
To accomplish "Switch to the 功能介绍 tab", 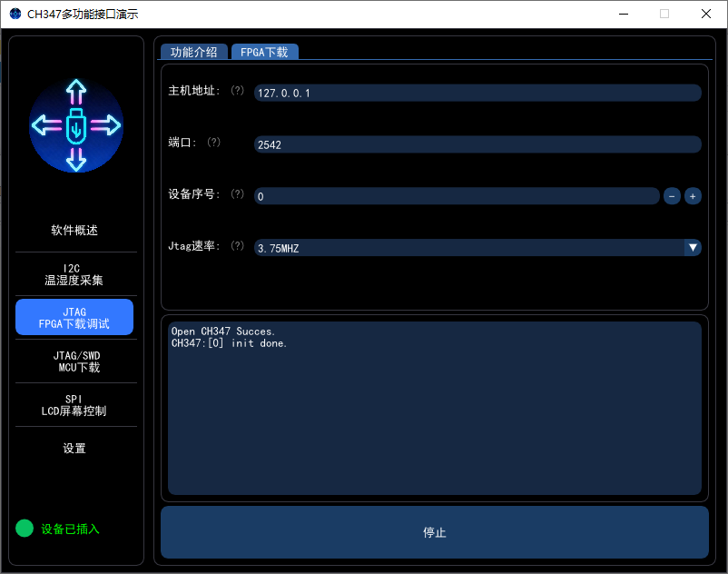I will tap(193, 52).
